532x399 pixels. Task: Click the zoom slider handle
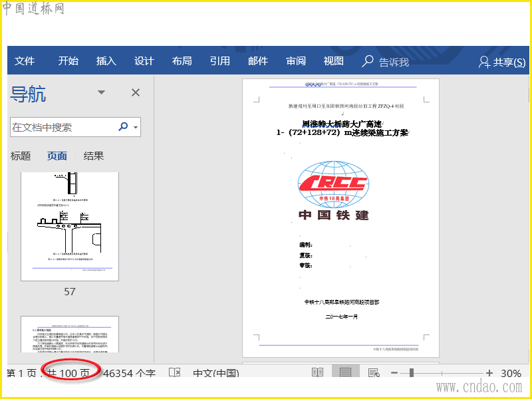pos(411,373)
